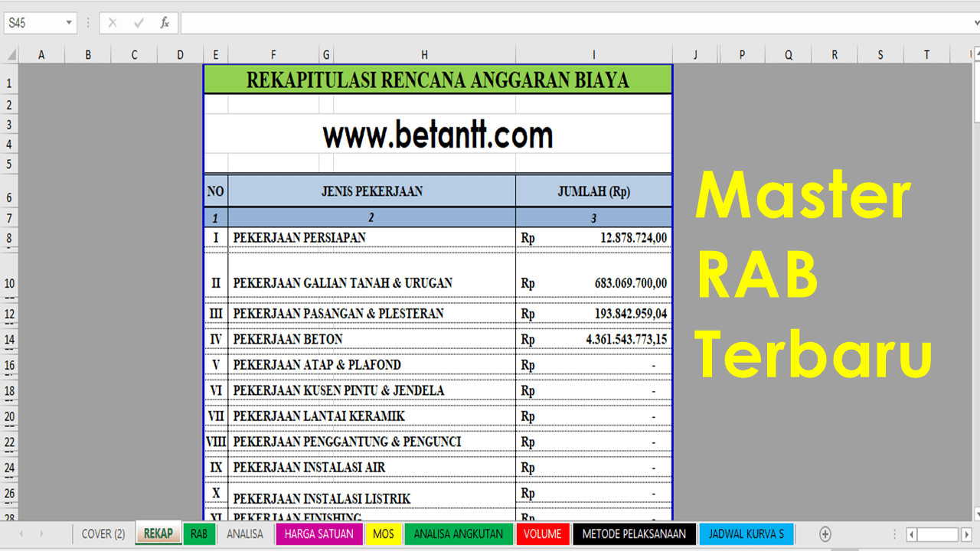The height and width of the screenshot is (551, 980).
Task: Select PEKERJAAN PASANGAN & PLESTERAN cell
Action: 371,314
